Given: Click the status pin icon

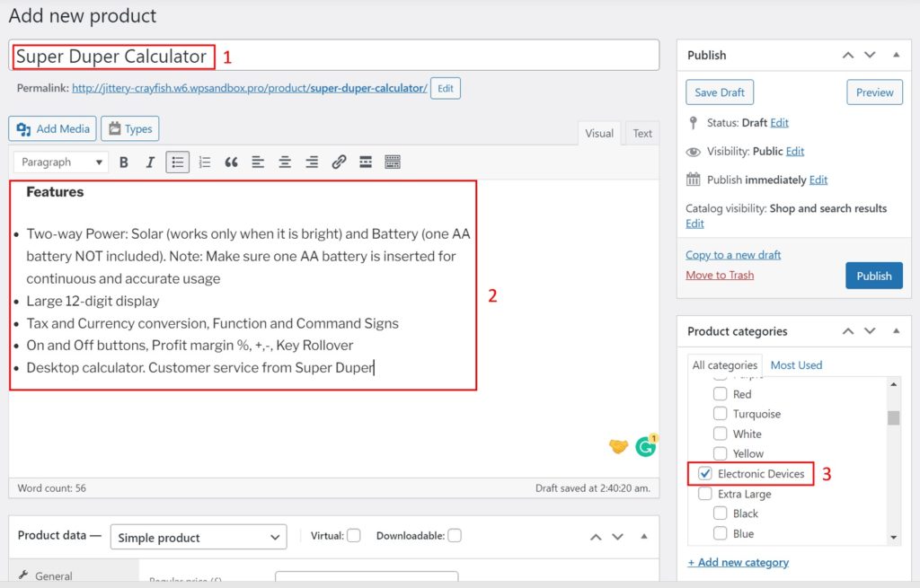Looking at the screenshot, I should pyautogui.click(x=693, y=122).
